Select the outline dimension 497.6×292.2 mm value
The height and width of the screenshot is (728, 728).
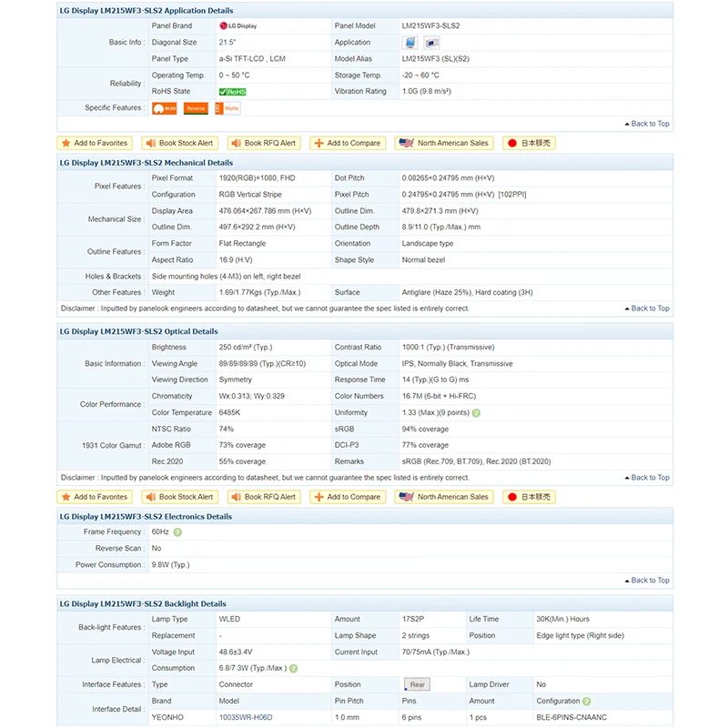point(258,227)
